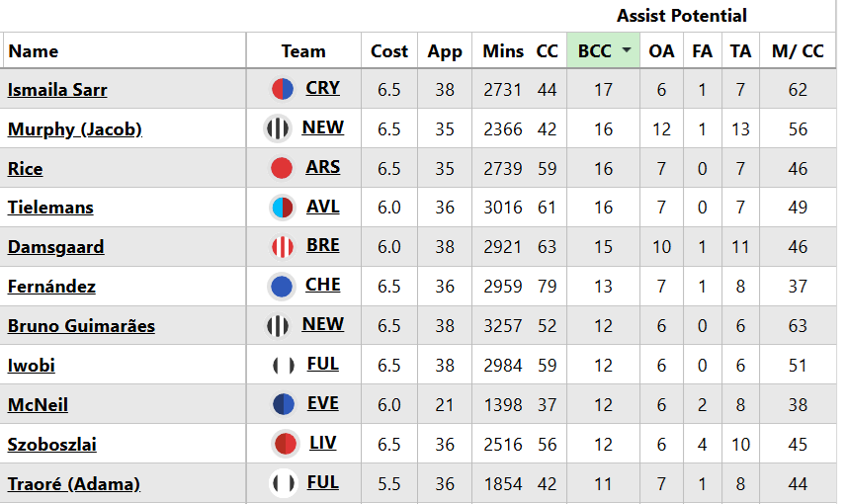Open the FUL team link for Iwobi
846x504 pixels.
(322, 365)
